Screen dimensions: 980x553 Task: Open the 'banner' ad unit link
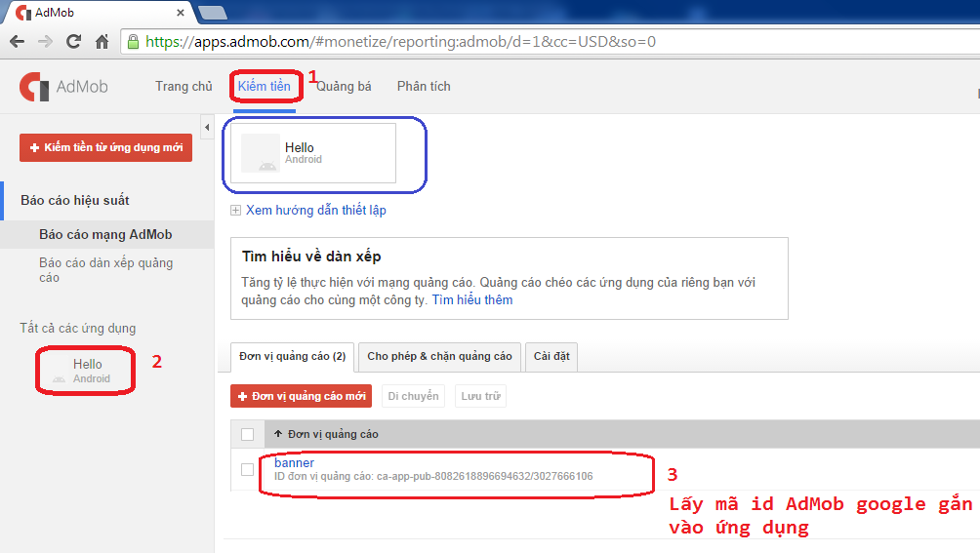(x=295, y=462)
